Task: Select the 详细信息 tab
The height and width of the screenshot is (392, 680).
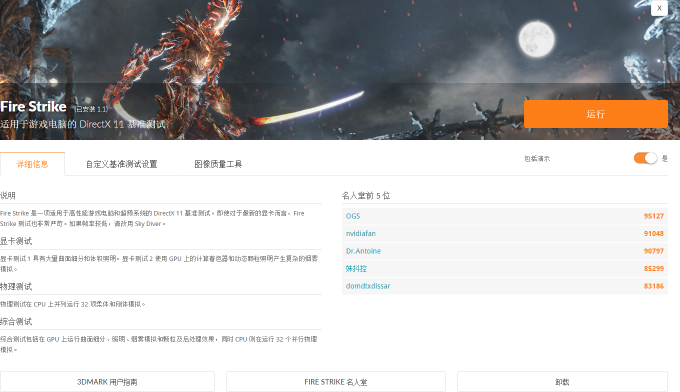Action: 32,164
